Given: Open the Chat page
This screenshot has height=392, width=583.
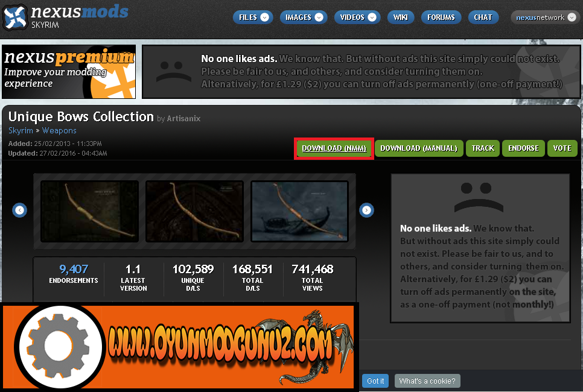Looking at the screenshot, I should [x=483, y=17].
